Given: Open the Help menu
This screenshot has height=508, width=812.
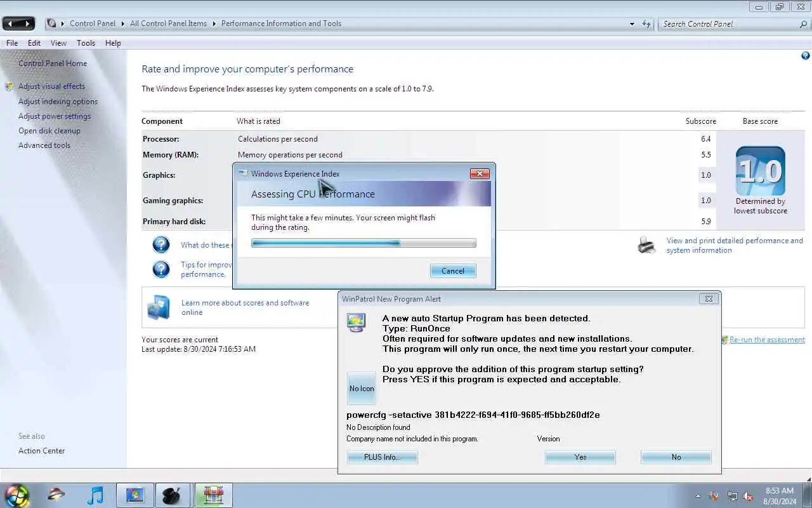Looking at the screenshot, I should pos(113,43).
